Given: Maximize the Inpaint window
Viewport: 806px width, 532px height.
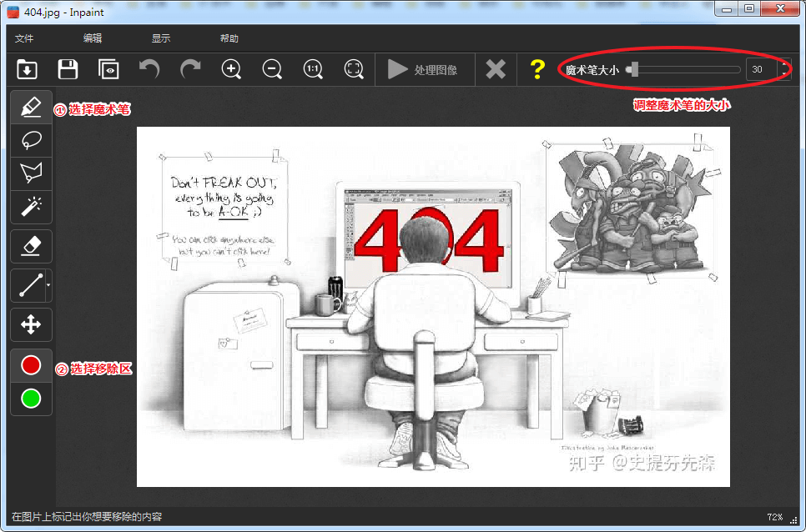Looking at the screenshot, I should point(749,8).
